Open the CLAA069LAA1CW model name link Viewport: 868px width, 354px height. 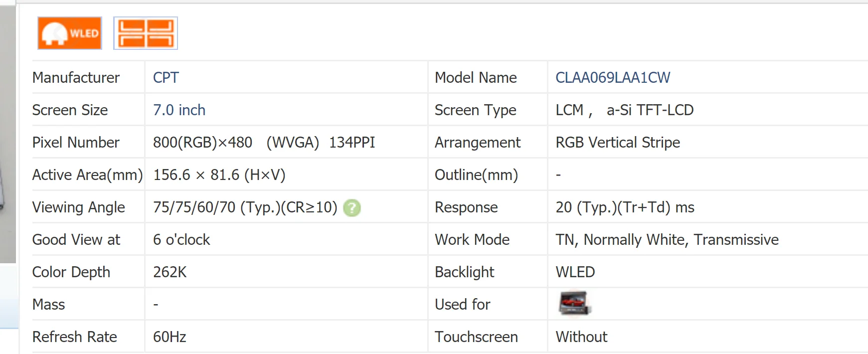point(613,78)
